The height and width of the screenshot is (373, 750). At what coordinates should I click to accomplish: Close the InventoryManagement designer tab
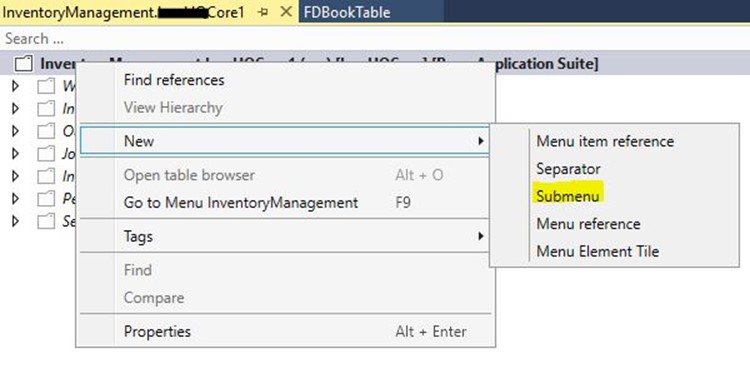click(286, 12)
